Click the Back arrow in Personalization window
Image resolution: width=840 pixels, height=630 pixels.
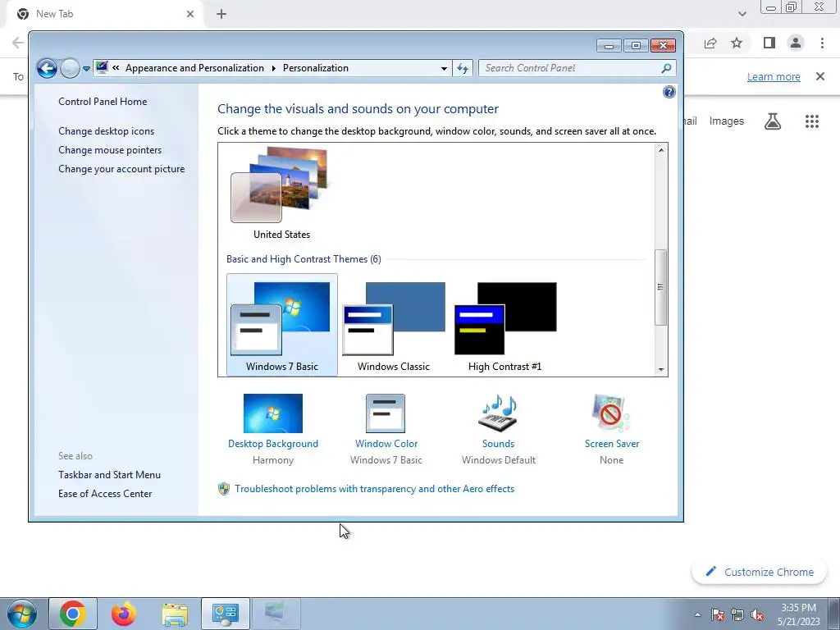tap(47, 68)
